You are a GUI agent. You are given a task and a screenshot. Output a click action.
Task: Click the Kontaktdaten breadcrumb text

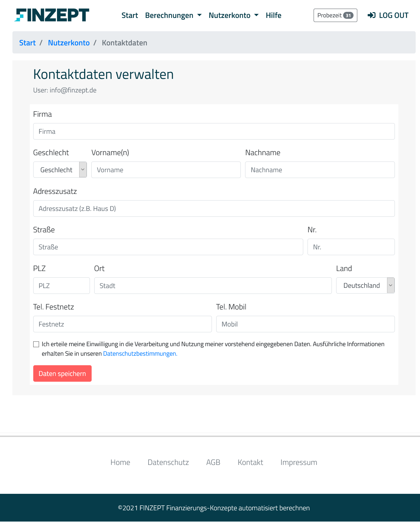coord(125,43)
